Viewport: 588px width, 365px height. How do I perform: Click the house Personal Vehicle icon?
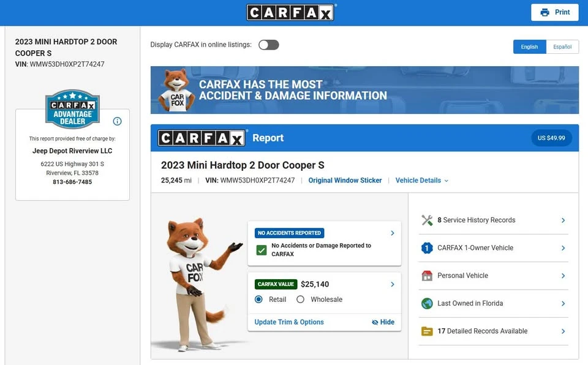427,276
